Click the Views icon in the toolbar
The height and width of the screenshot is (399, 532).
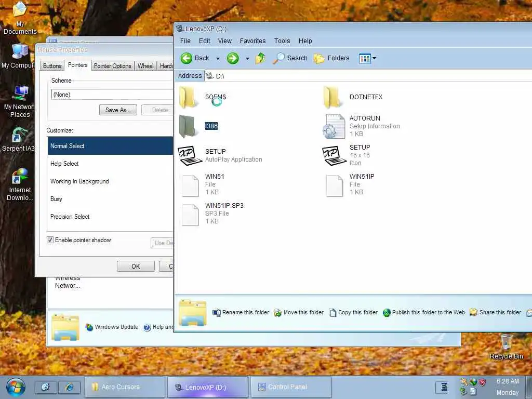tap(365, 58)
